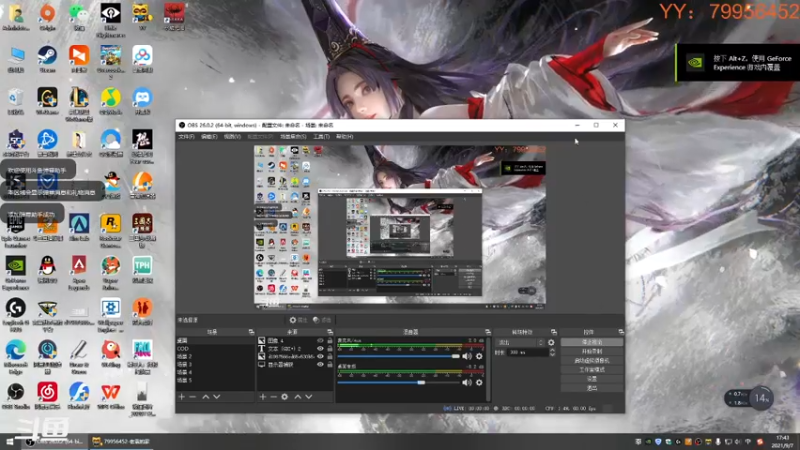The height and width of the screenshot is (450, 800).
Task: Pop out the 场景 dock panel
Action: 251,332
